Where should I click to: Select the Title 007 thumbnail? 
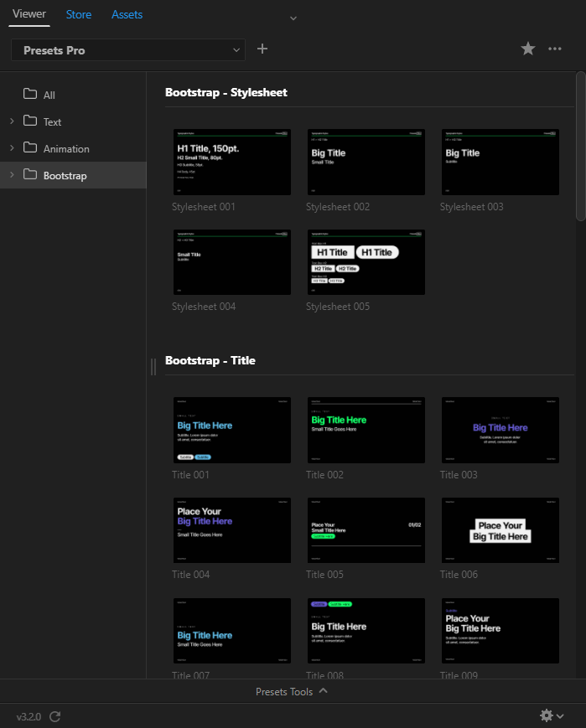pos(232,631)
